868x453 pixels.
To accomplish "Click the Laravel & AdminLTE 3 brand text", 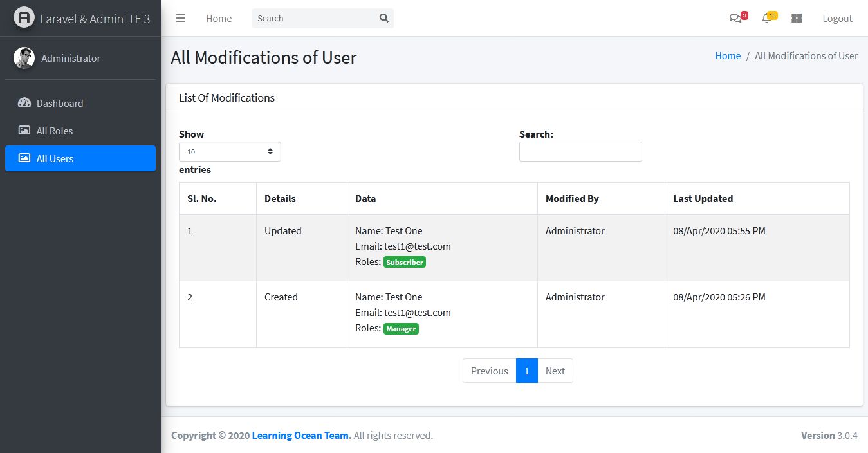I will click(x=95, y=19).
